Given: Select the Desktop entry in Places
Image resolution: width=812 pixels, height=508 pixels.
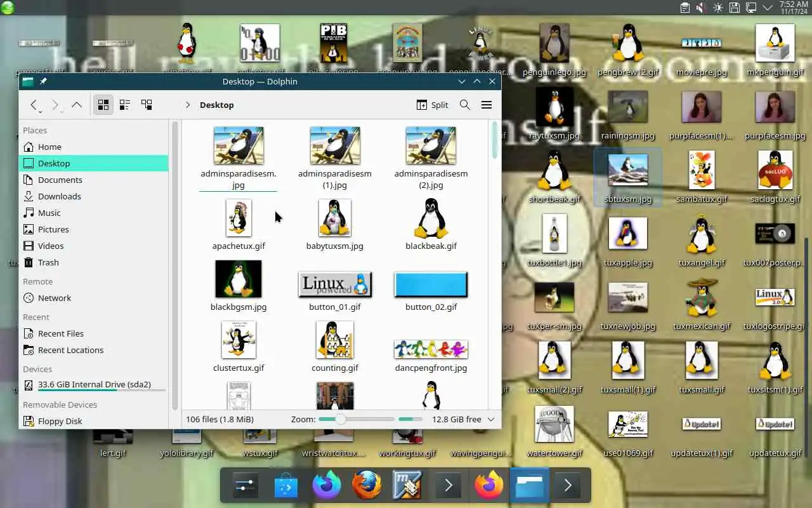Looking at the screenshot, I should [x=94, y=163].
